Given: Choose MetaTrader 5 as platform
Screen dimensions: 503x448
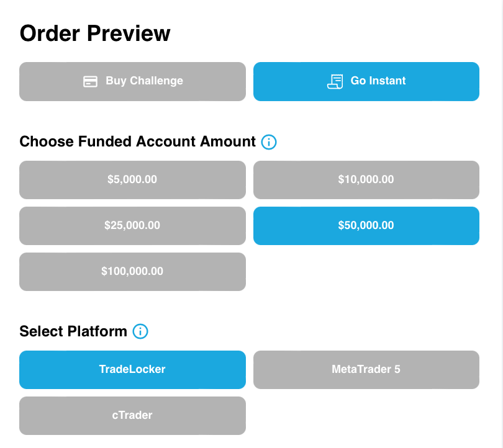Looking at the screenshot, I should tap(366, 370).
